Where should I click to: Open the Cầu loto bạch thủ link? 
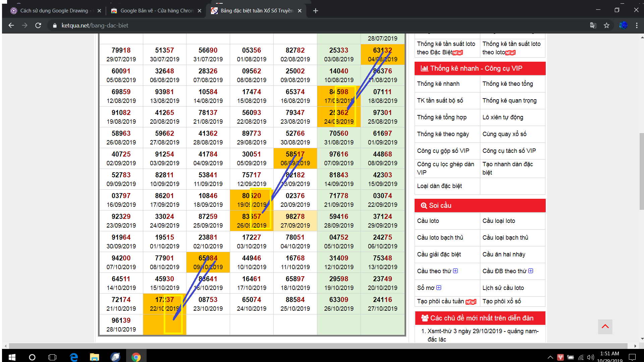[x=440, y=238]
